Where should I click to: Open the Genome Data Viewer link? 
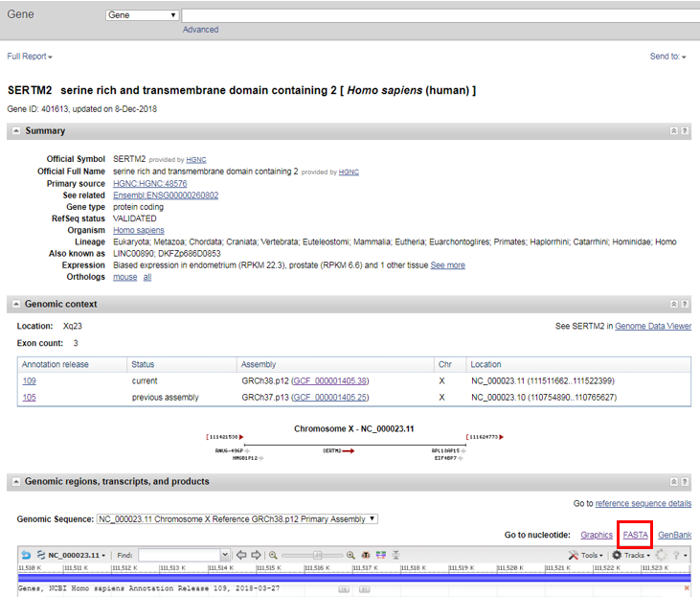653,327
